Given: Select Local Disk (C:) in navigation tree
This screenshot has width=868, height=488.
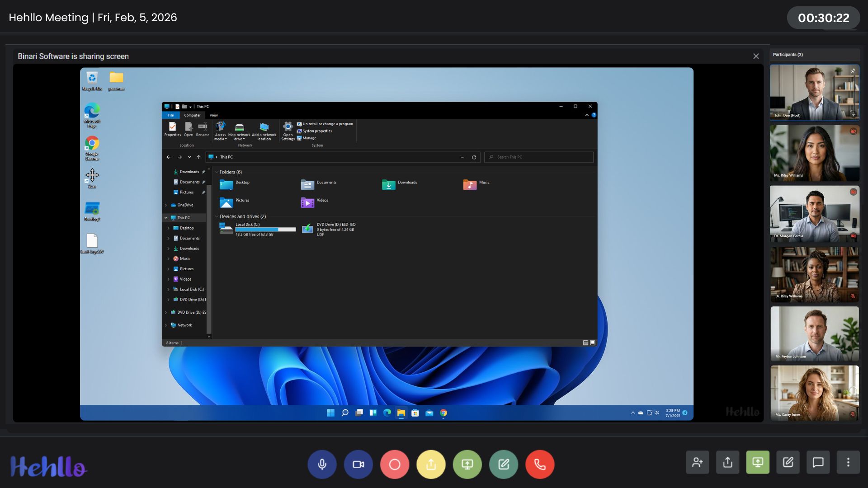Looking at the screenshot, I should click(x=189, y=289).
